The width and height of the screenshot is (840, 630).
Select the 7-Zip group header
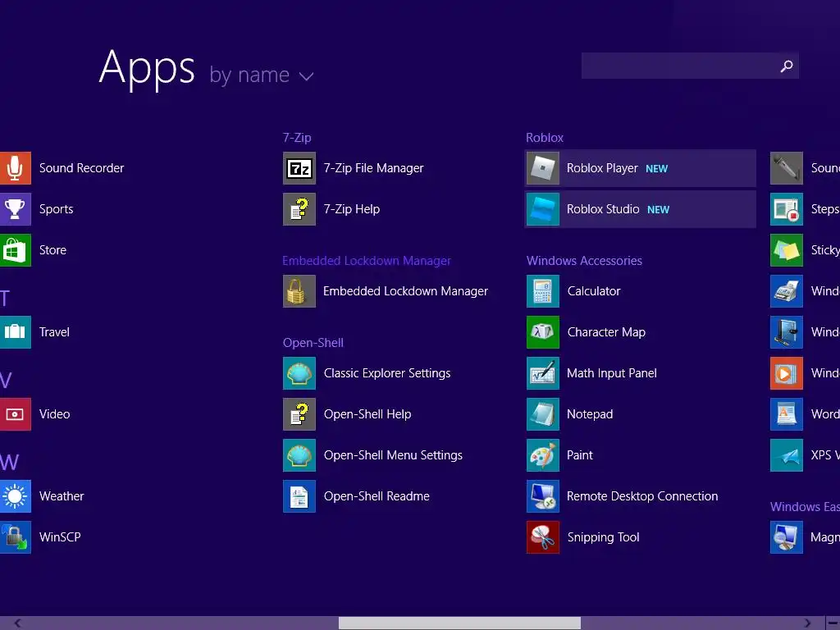tap(297, 138)
